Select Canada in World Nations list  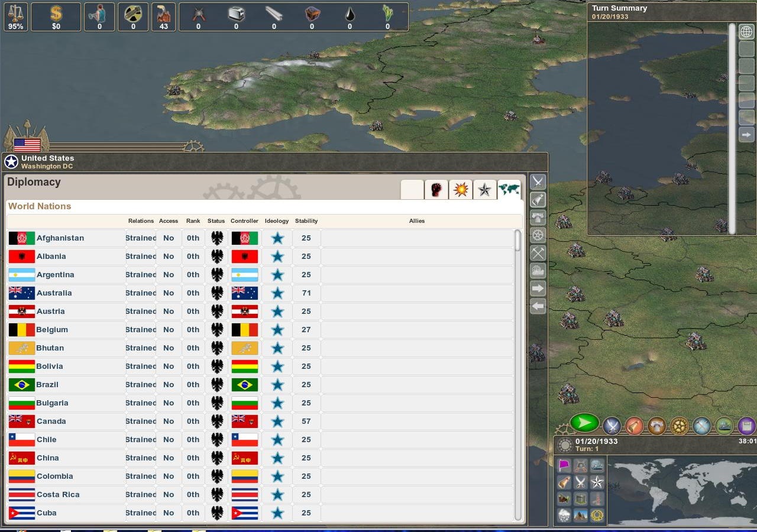[x=51, y=421]
